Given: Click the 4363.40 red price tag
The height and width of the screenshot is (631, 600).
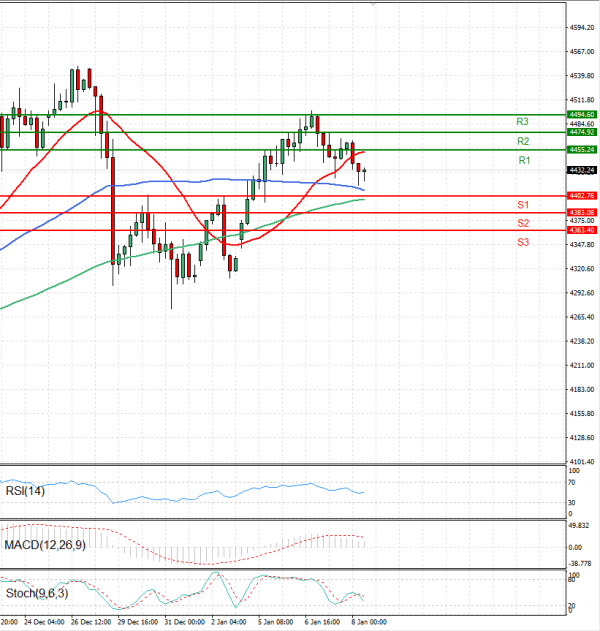Looking at the screenshot, I should [581, 230].
